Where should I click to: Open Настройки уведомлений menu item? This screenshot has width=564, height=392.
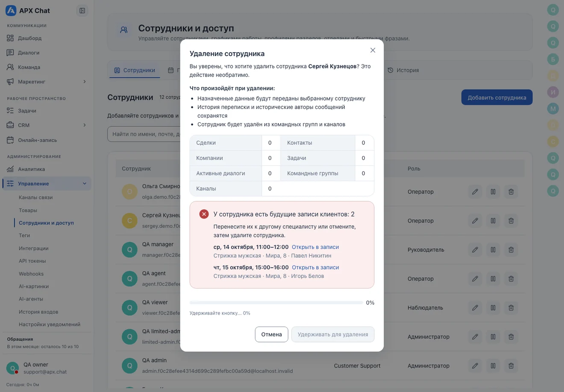click(50, 324)
